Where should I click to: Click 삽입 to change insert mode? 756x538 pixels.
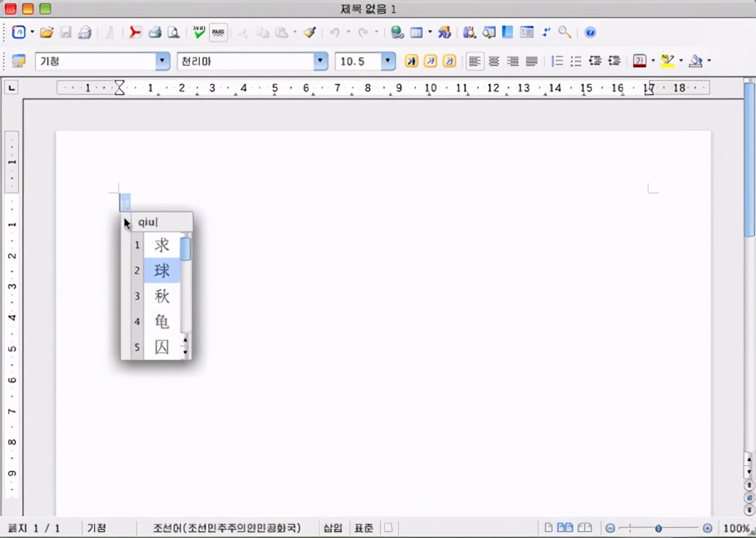(x=333, y=528)
